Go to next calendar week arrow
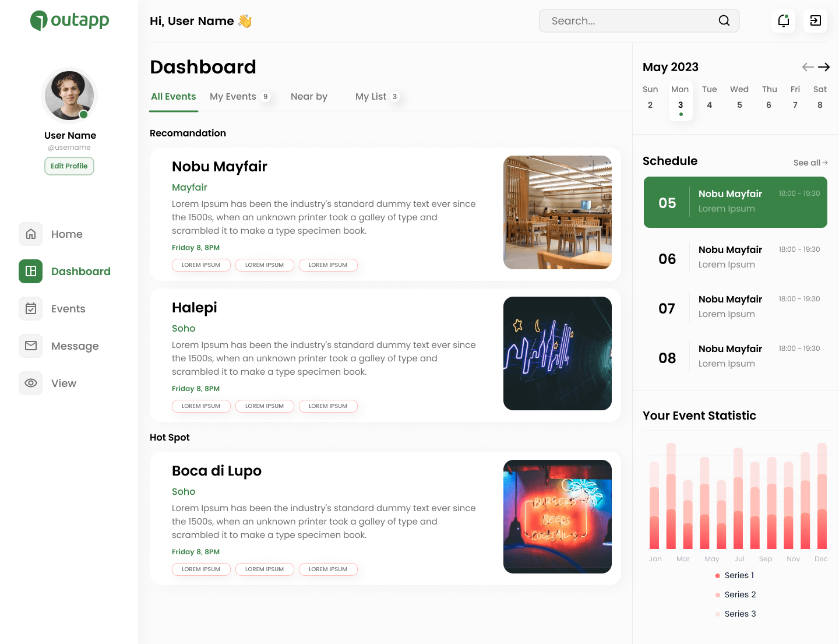Viewport: 839px width, 644px height. [824, 67]
